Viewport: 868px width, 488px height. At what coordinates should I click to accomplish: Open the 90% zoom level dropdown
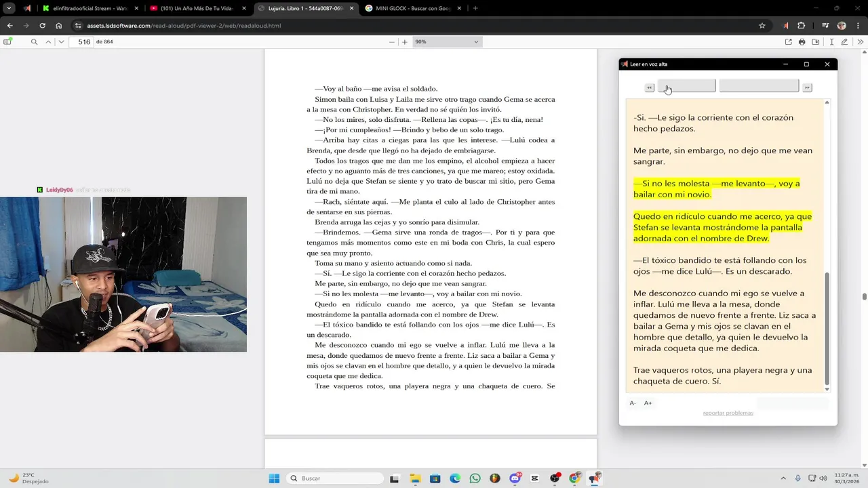447,42
